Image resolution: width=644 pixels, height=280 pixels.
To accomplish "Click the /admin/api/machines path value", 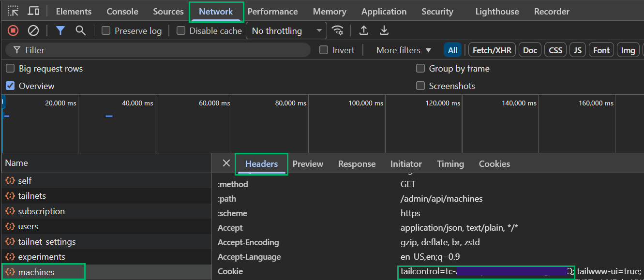I will 442,199.
